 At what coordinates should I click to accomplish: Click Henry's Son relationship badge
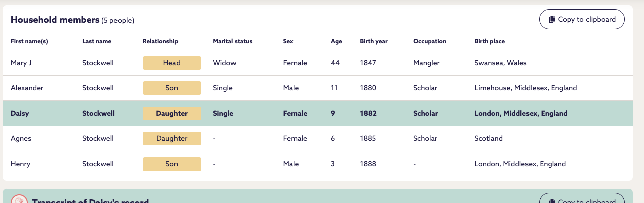point(171,164)
